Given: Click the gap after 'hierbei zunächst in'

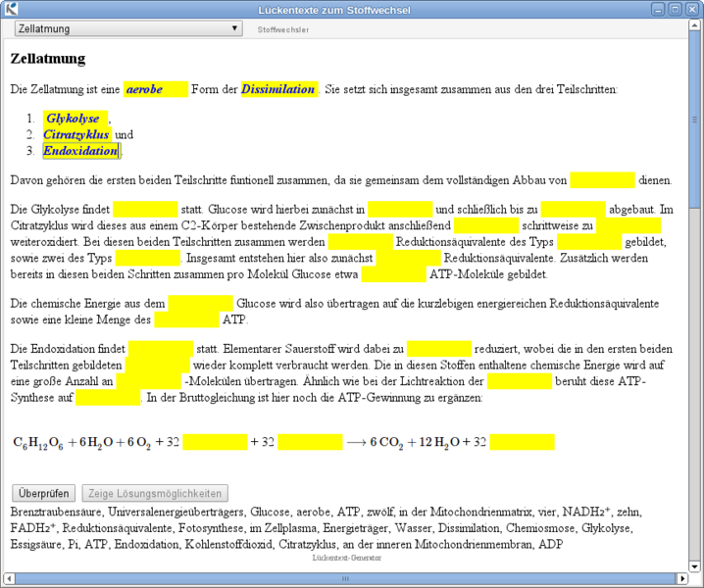Looking at the screenshot, I should tap(400, 209).
